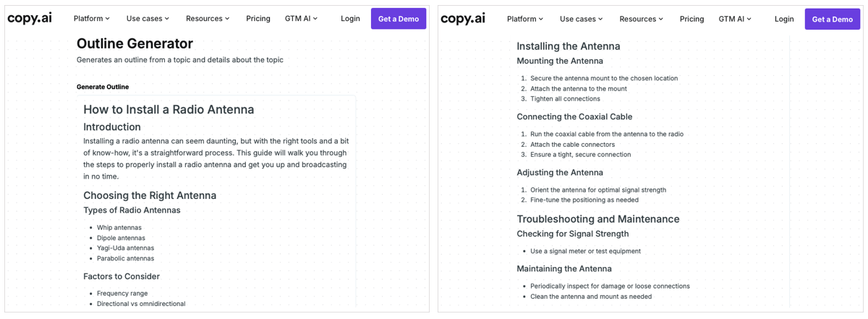Screen dimensions: 868x319
Task: Click the Troubleshooting and Maintenance heading
Action: 598,219
